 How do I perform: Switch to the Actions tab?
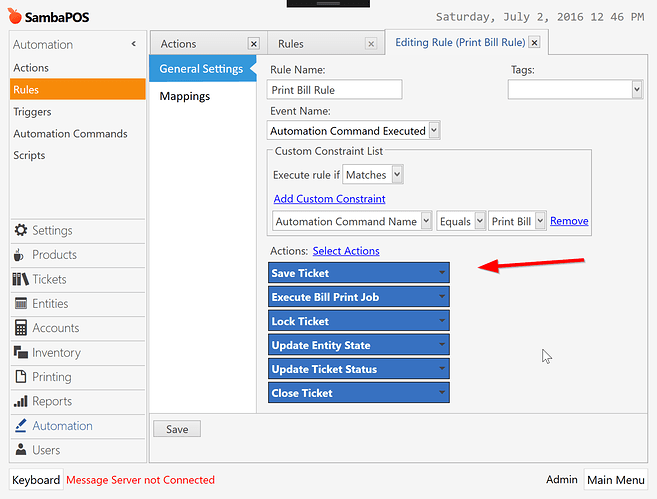click(x=178, y=44)
